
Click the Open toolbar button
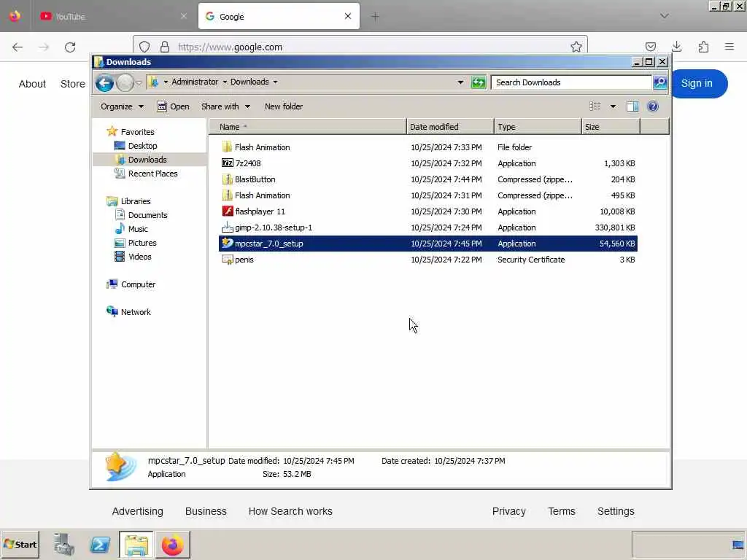[174, 106]
